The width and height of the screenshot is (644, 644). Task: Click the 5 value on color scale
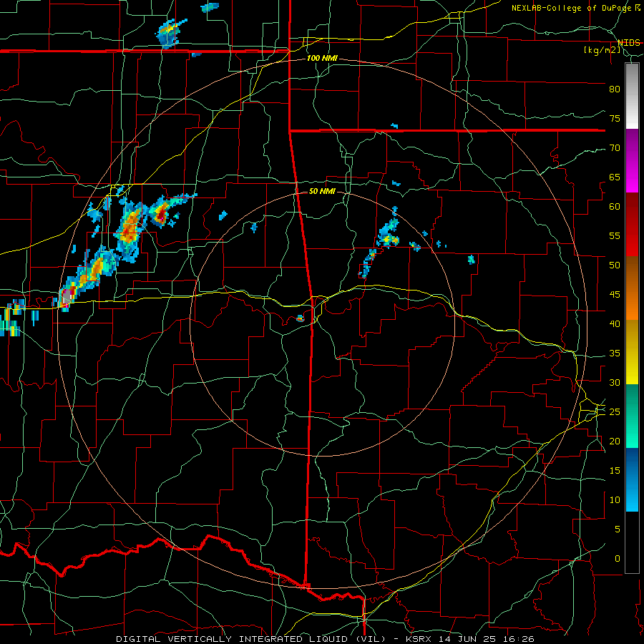point(618,530)
